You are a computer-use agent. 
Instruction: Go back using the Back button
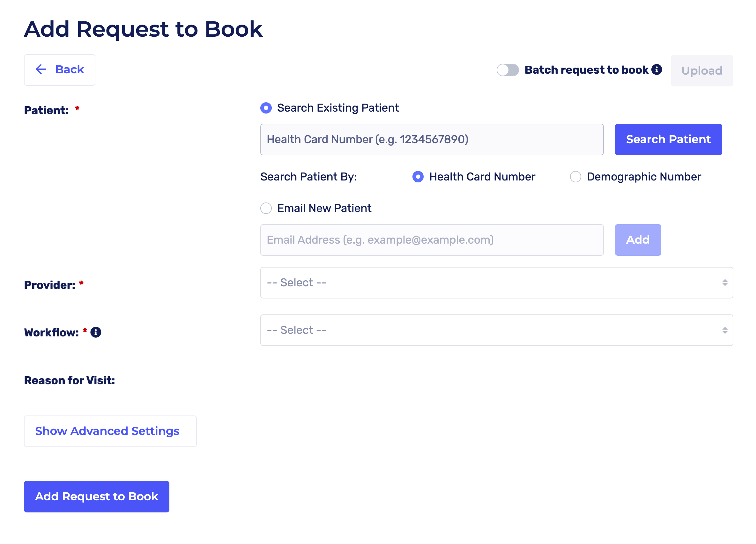click(x=60, y=70)
